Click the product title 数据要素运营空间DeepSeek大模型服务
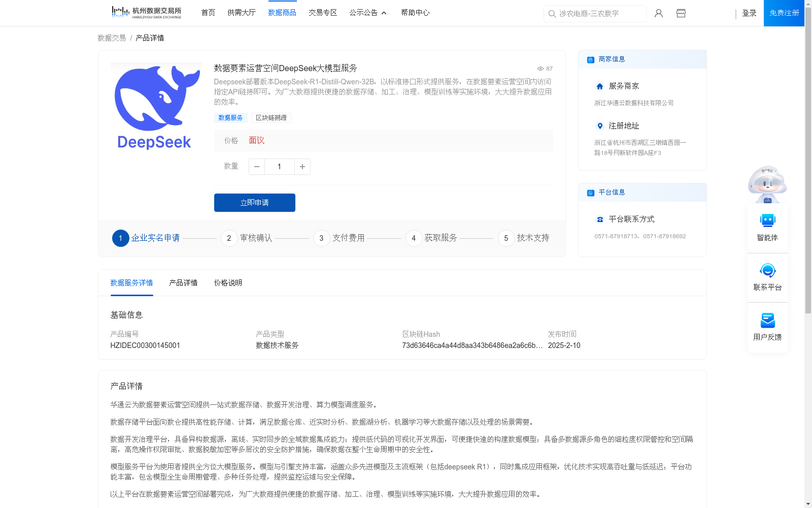The height and width of the screenshot is (508, 812). pos(285,69)
